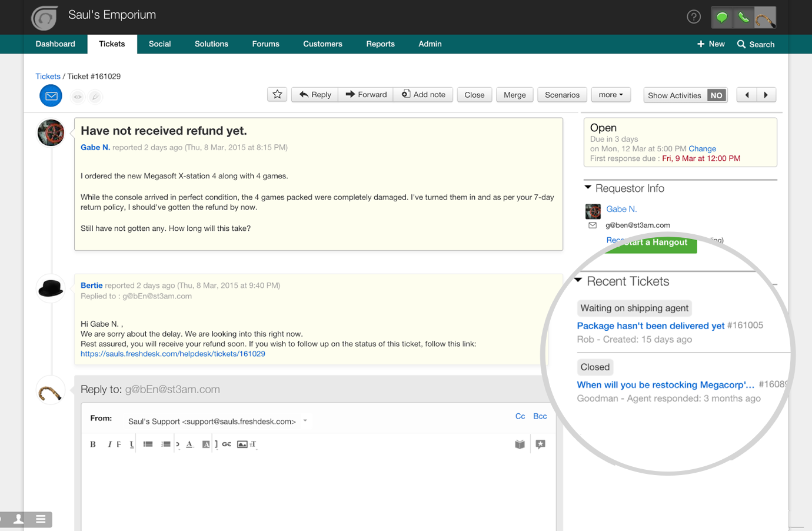
Task: Close the ticket with Close button
Action: [474, 95]
